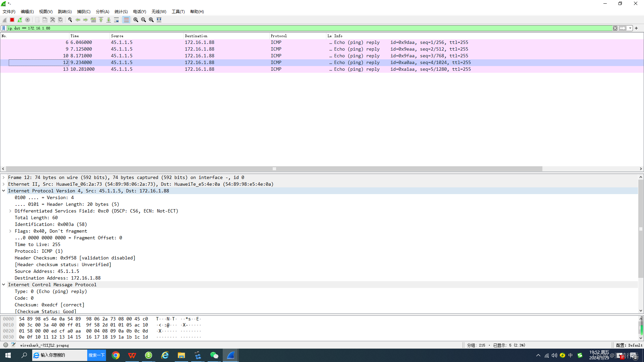Add a filter button plus icon

tap(636, 28)
